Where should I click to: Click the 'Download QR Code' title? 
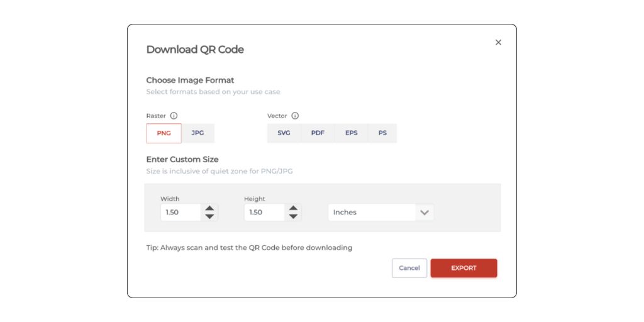click(195, 50)
